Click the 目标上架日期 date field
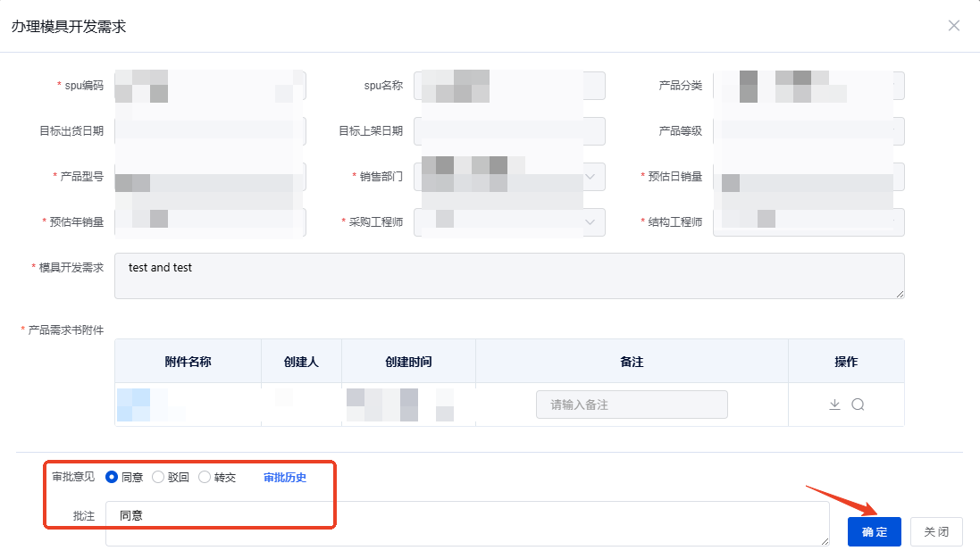This screenshot has width=980, height=559. 508,130
